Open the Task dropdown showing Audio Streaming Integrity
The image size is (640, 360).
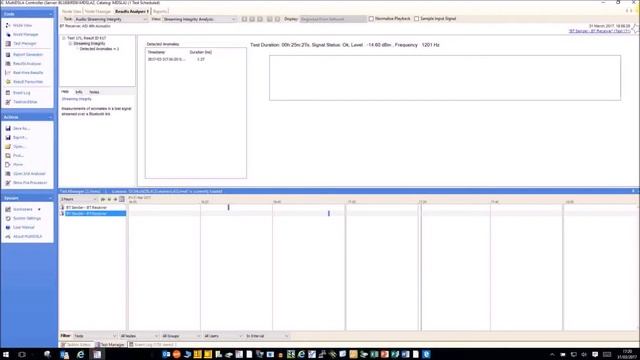click(x=111, y=19)
